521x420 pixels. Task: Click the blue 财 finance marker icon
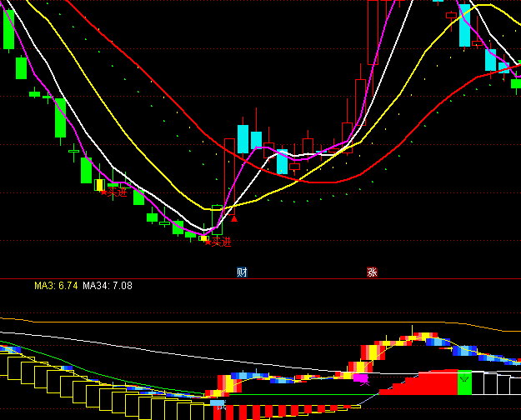[242, 272]
